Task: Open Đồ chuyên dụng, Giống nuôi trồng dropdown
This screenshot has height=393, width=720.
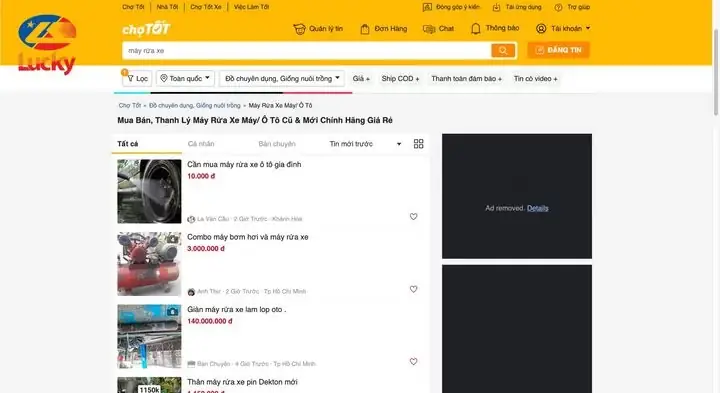Action: (282, 79)
